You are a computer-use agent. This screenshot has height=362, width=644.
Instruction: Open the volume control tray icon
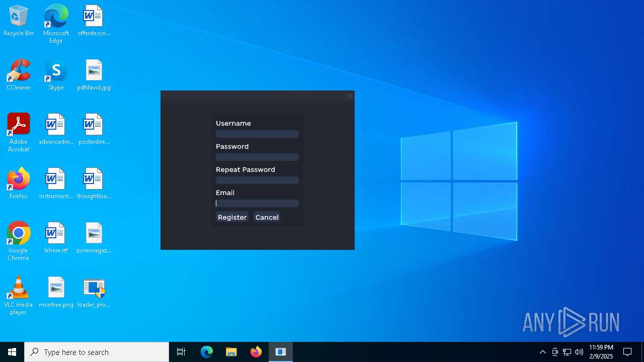[579, 352]
